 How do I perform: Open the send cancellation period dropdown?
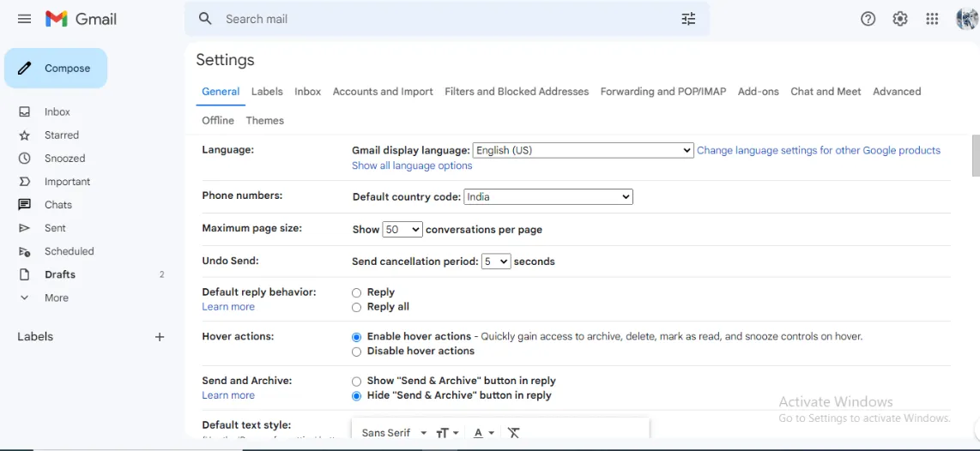tap(495, 262)
